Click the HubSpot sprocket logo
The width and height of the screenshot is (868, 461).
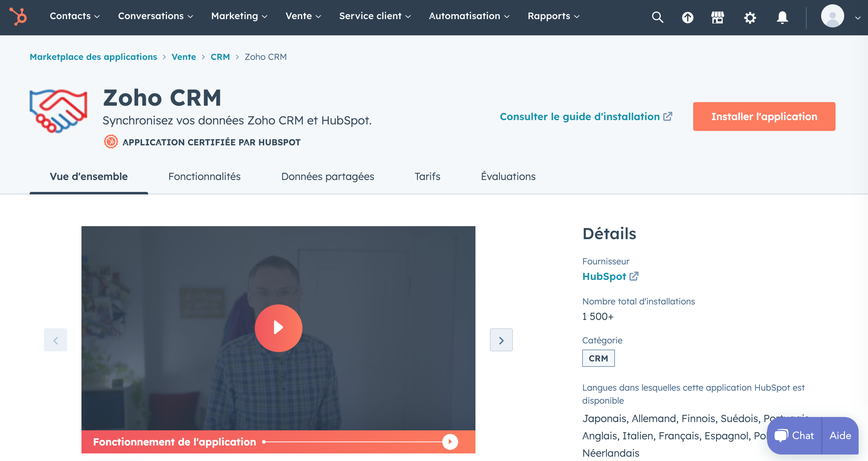point(18,17)
